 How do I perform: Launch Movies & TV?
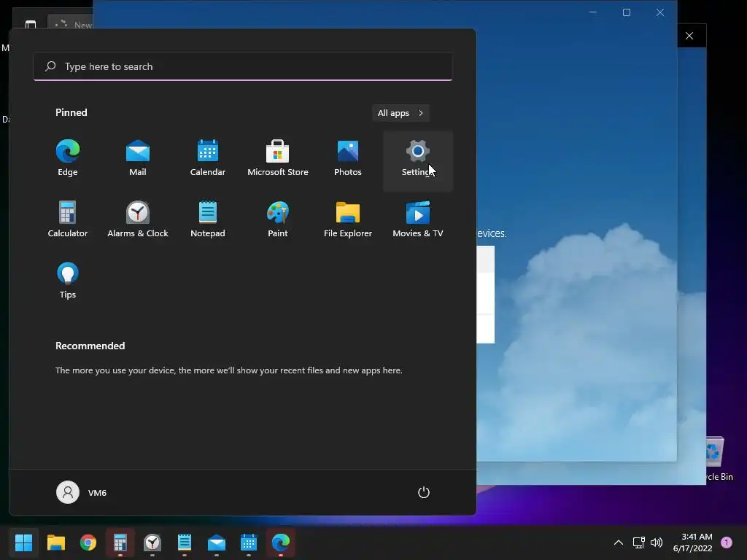pyautogui.click(x=418, y=219)
